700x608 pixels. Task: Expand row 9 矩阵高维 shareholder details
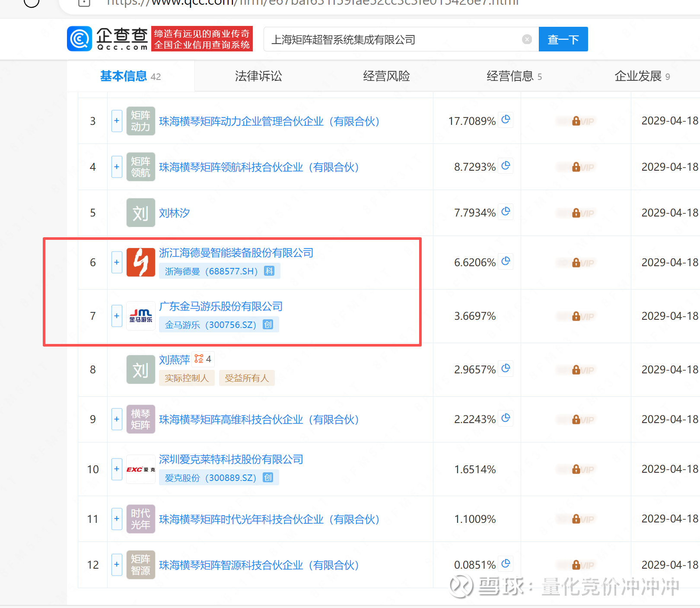coord(117,419)
